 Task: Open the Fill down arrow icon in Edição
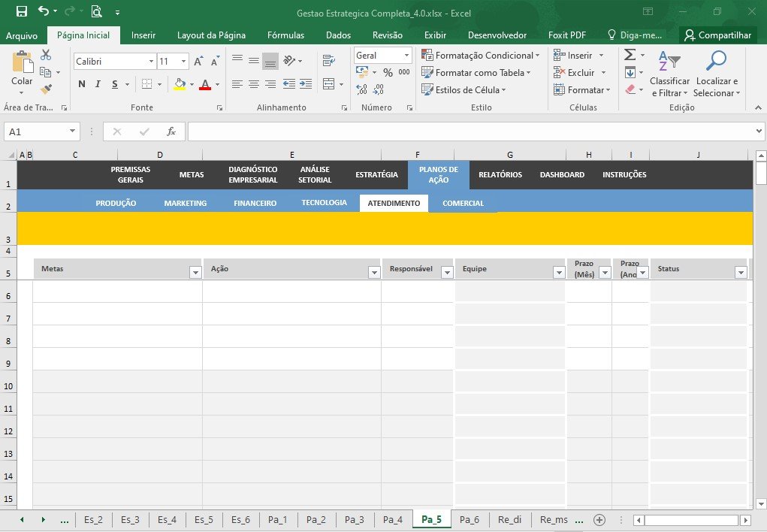pos(630,72)
